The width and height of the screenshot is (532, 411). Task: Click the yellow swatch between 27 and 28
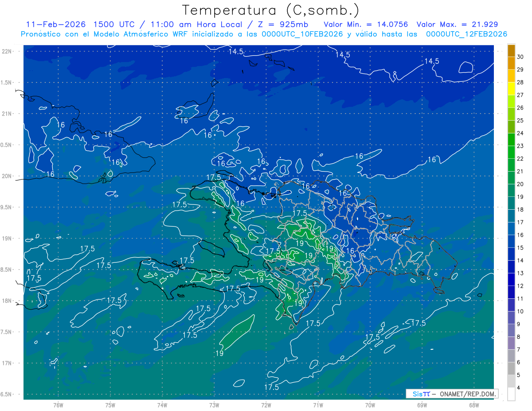pyautogui.click(x=511, y=88)
